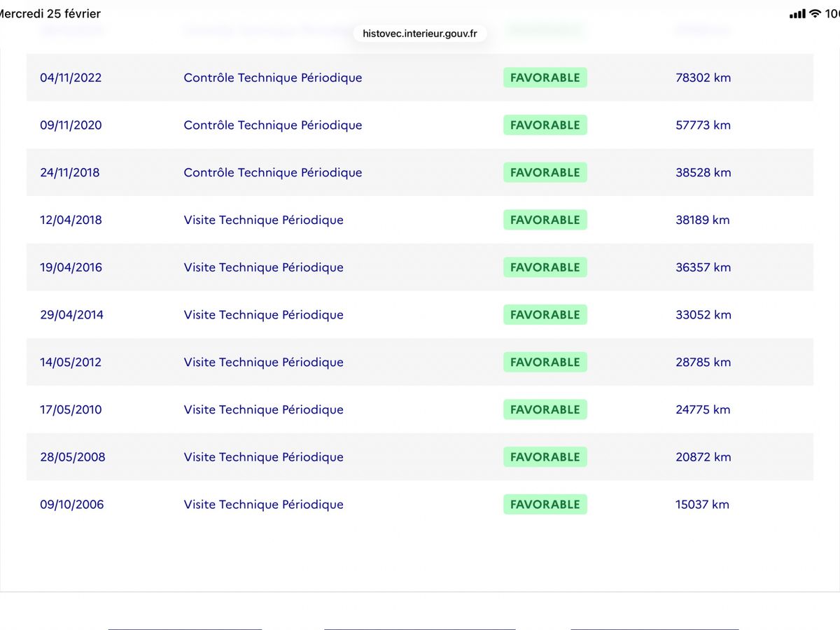The image size is (840, 630).
Task: Tap the cellular signal bars icon
Action: (x=797, y=14)
